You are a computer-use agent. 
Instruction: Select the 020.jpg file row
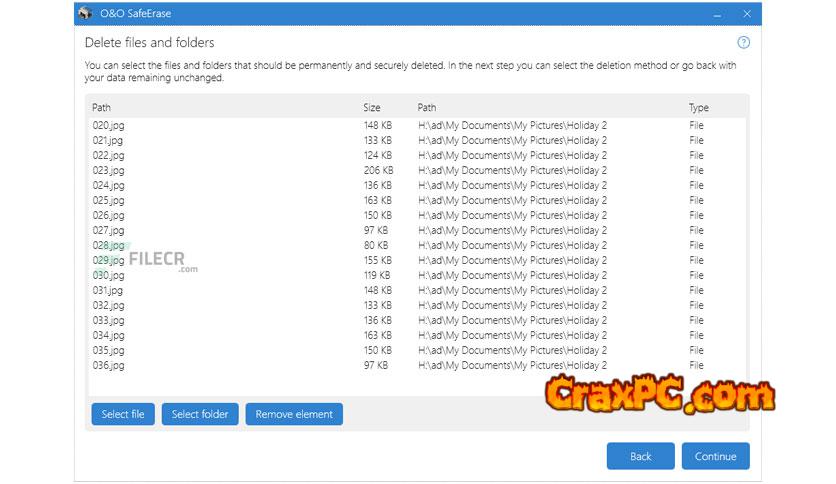(417, 125)
